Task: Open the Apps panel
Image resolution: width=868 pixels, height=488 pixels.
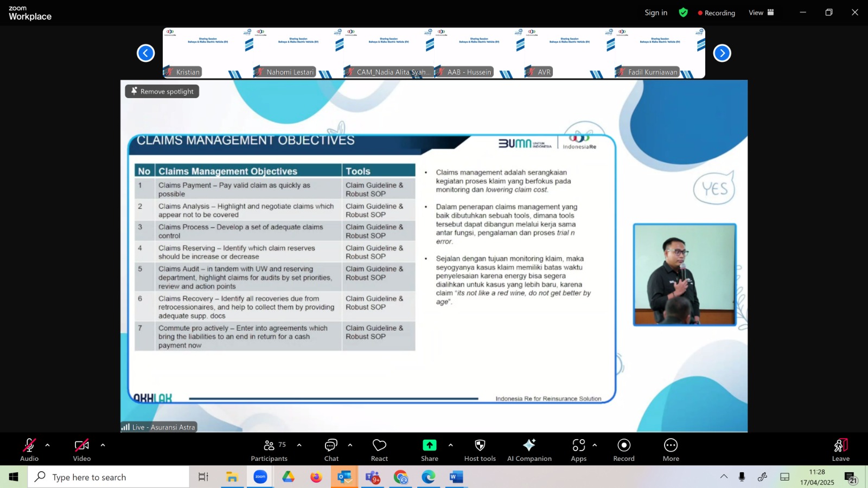Action: [579, 450]
